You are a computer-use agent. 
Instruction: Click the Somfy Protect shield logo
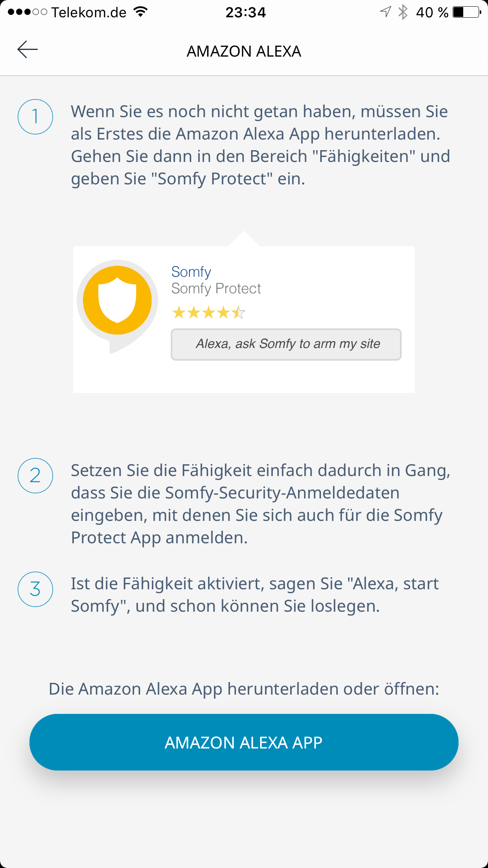117,300
